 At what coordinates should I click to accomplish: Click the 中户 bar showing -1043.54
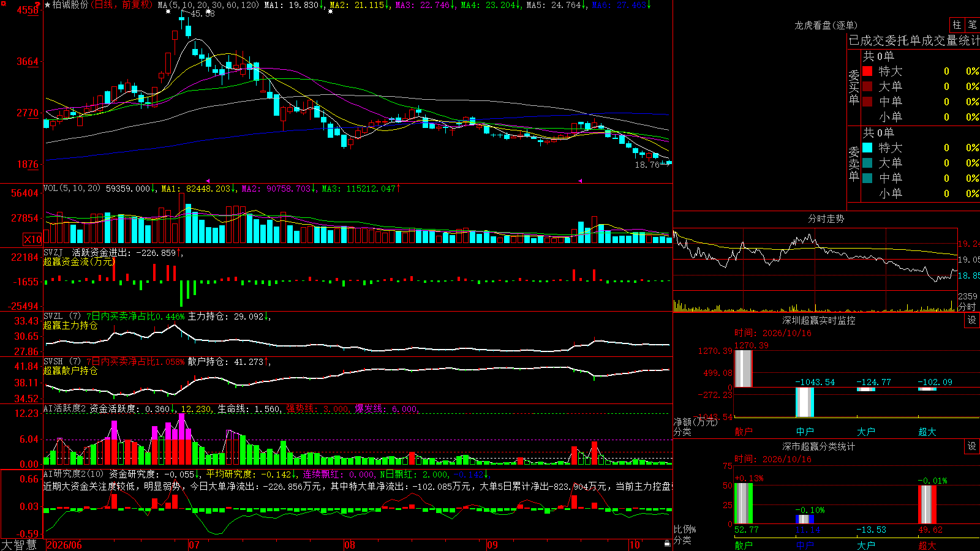tap(805, 402)
